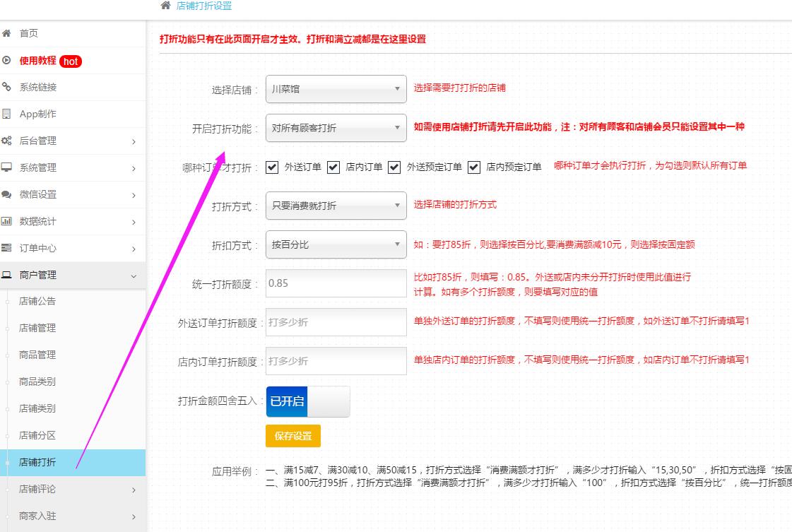Open the 折扣方式 dropdown showing 按百分比

point(336,244)
